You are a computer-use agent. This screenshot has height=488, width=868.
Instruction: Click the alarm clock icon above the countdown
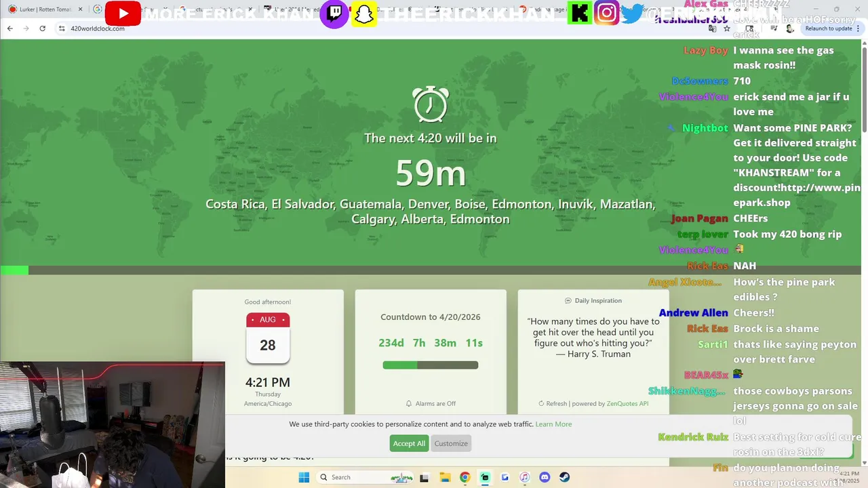point(431,104)
